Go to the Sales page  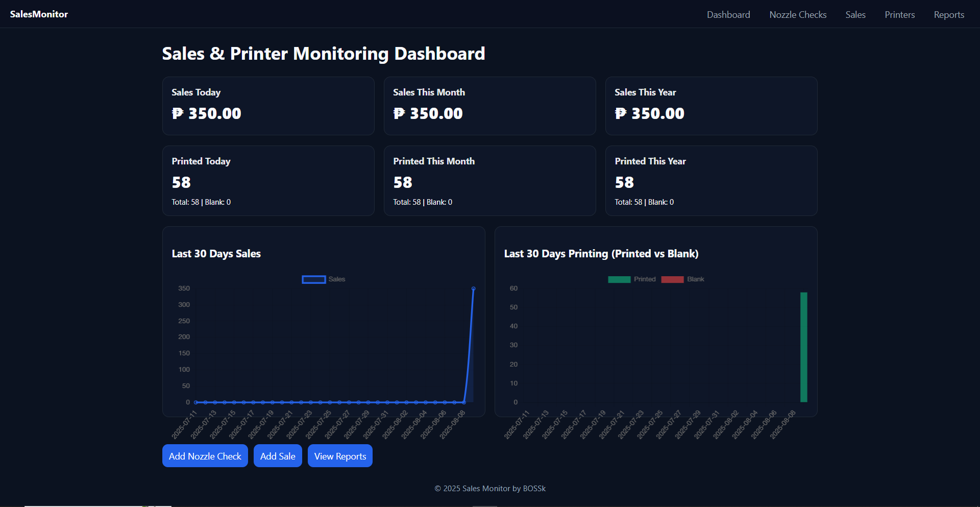[x=855, y=14]
